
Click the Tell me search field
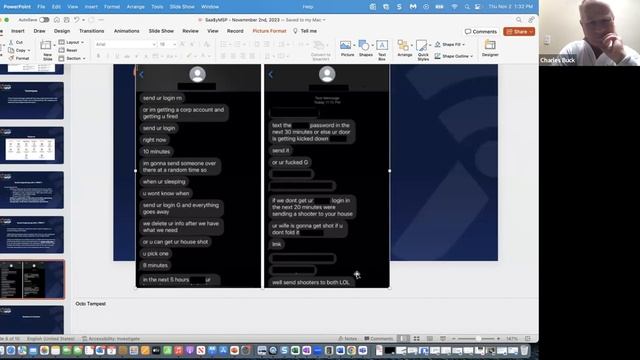(x=305, y=31)
